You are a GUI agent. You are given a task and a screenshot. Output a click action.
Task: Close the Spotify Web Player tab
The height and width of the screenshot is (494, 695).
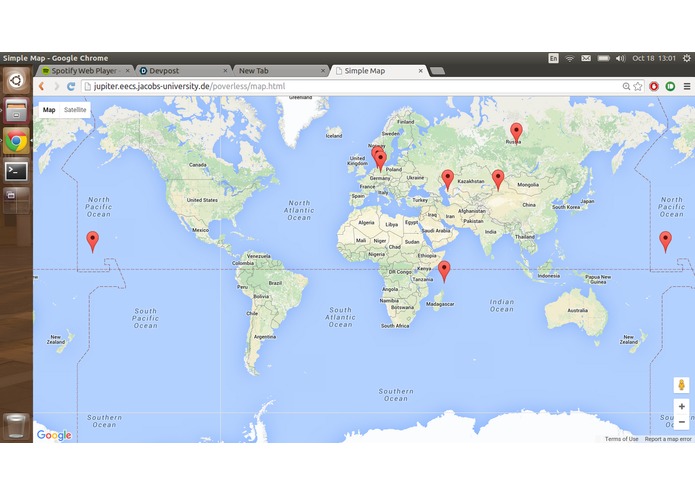pyautogui.click(x=128, y=71)
